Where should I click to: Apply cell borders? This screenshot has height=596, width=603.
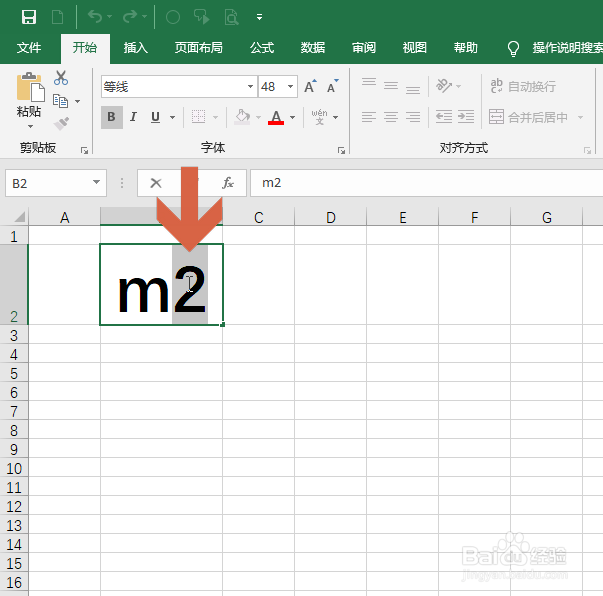[198, 117]
